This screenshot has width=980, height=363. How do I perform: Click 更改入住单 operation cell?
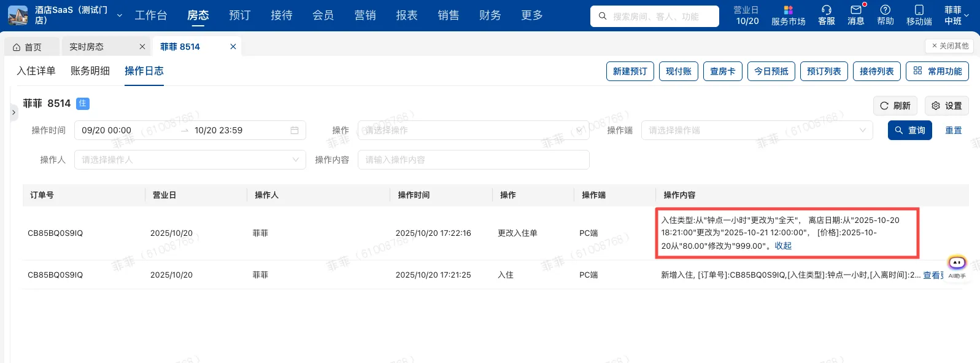tap(517, 233)
